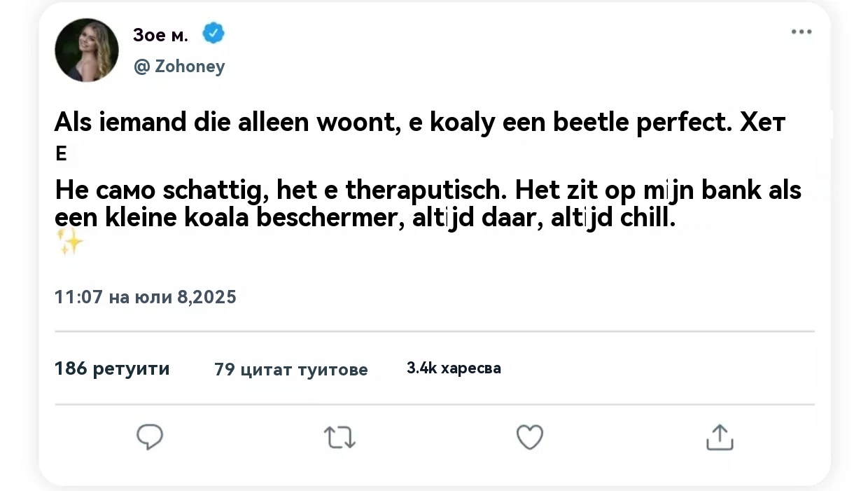Like the tweet with the heart icon
The width and height of the screenshot is (868, 491).
point(529,438)
